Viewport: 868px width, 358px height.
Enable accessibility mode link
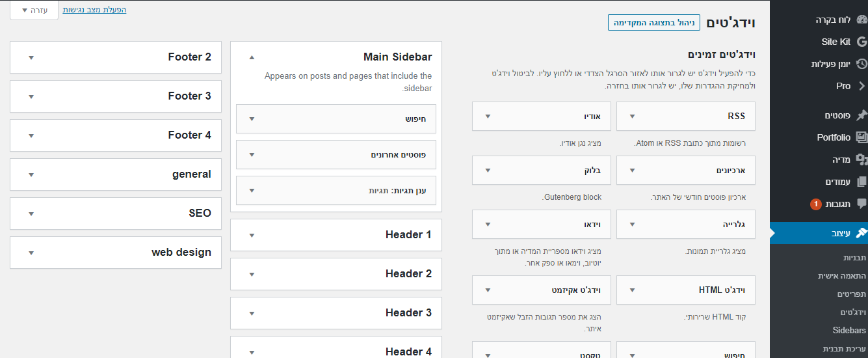tap(94, 10)
